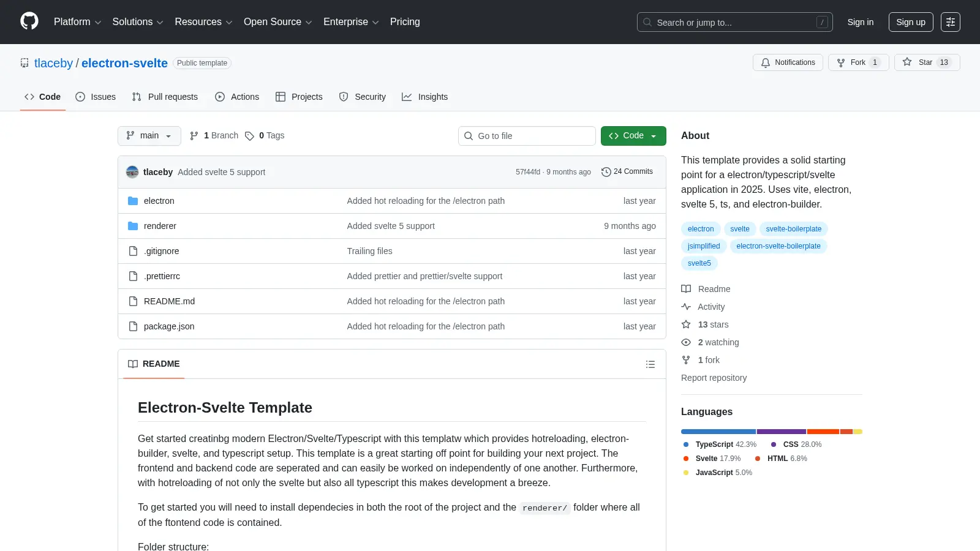Open the Projects tab

point(299,97)
